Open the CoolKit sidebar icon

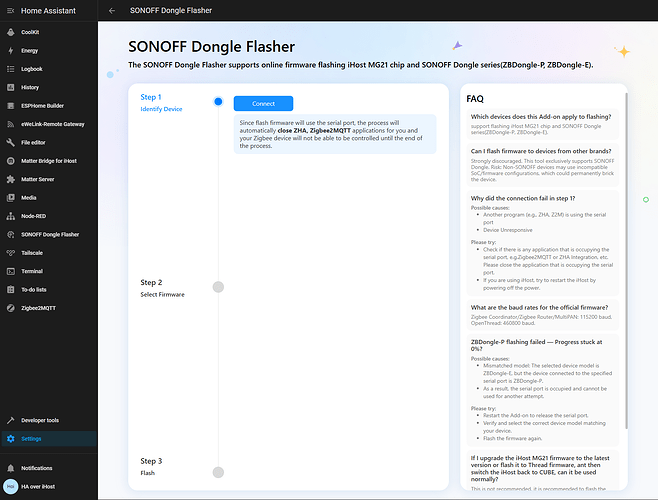coord(10,32)
